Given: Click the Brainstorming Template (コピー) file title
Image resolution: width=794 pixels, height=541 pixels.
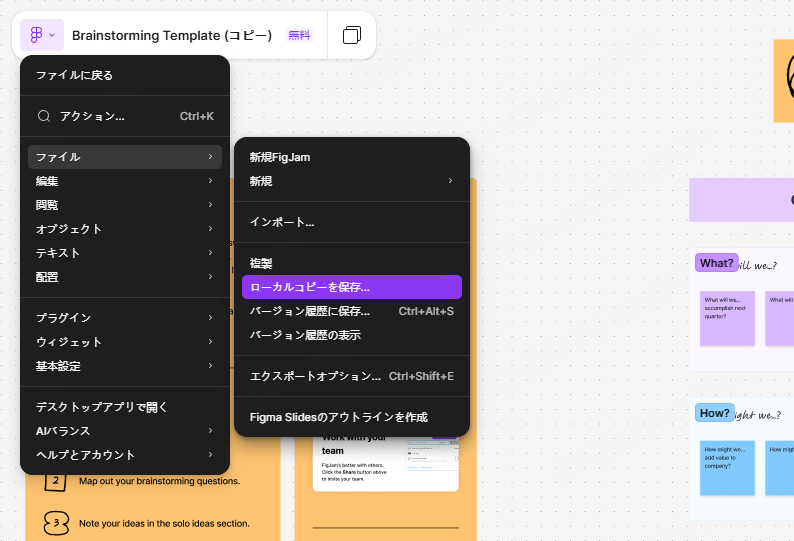Looking at the screenshot, I should pos(172,35).
